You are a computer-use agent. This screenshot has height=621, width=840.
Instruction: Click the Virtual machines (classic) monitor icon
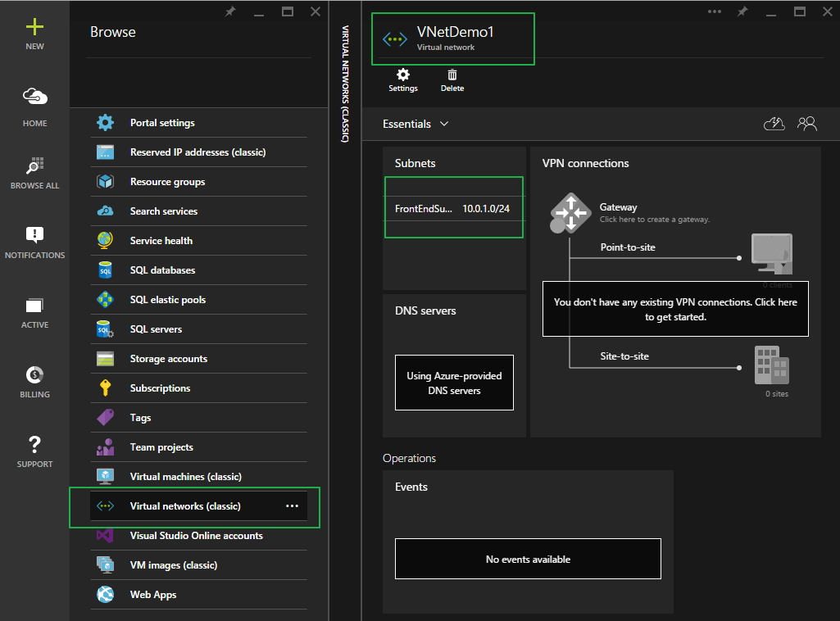coord(105,476)
